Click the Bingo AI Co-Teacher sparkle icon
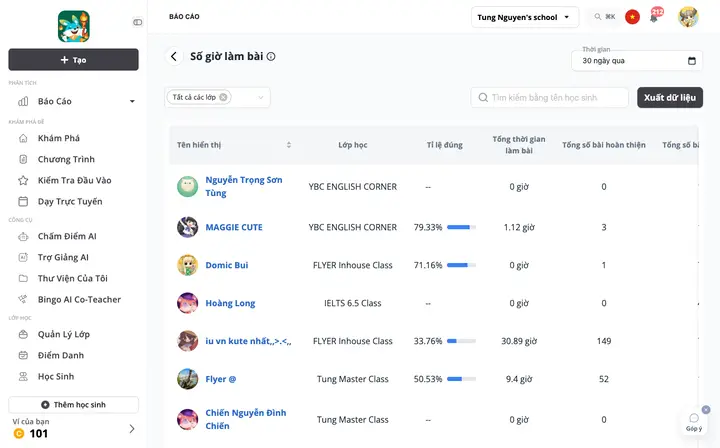Screen dimensions: 720x448 pyautogui.click(x=22, y=299)
